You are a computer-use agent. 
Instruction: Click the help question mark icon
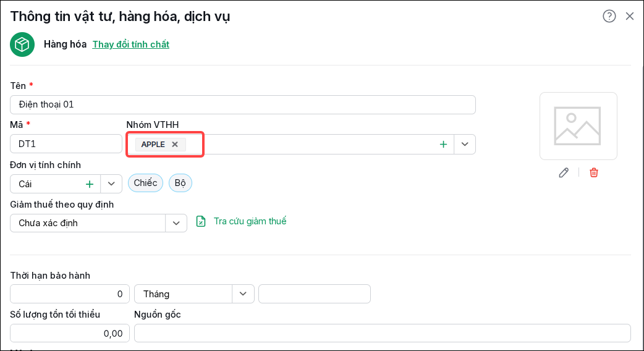609,16
